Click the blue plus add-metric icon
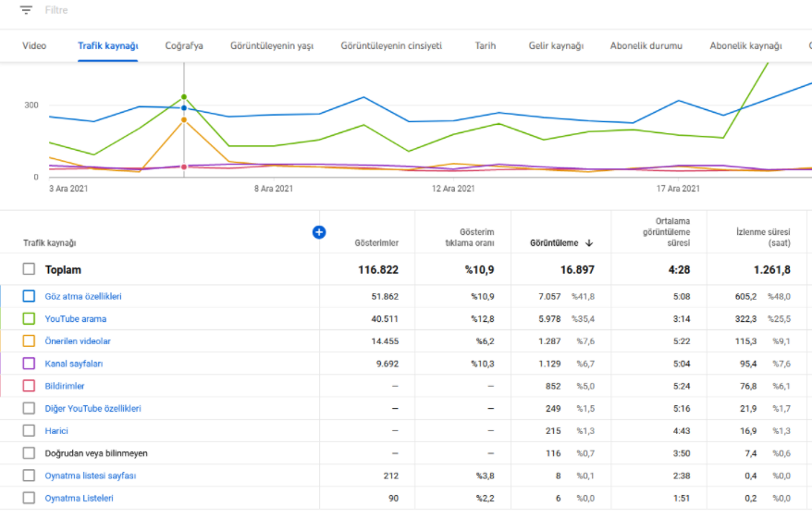This screenshot has height=519, width=812. (x=319, y=232)
